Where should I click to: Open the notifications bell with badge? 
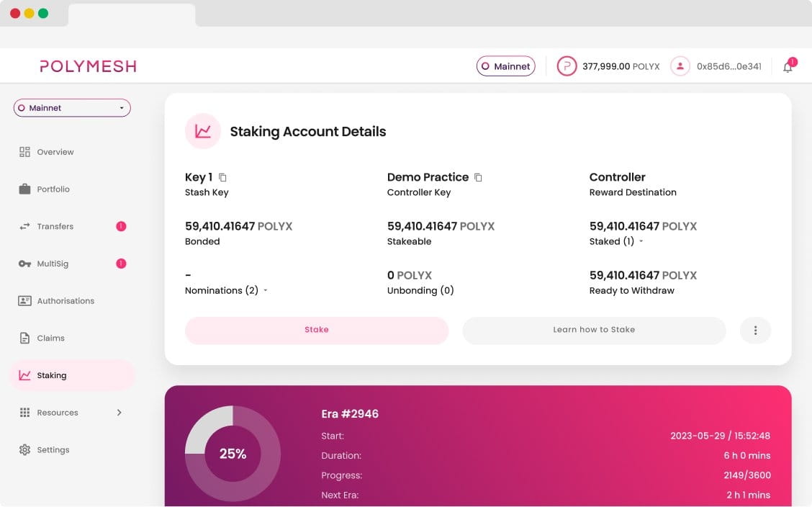788,66
